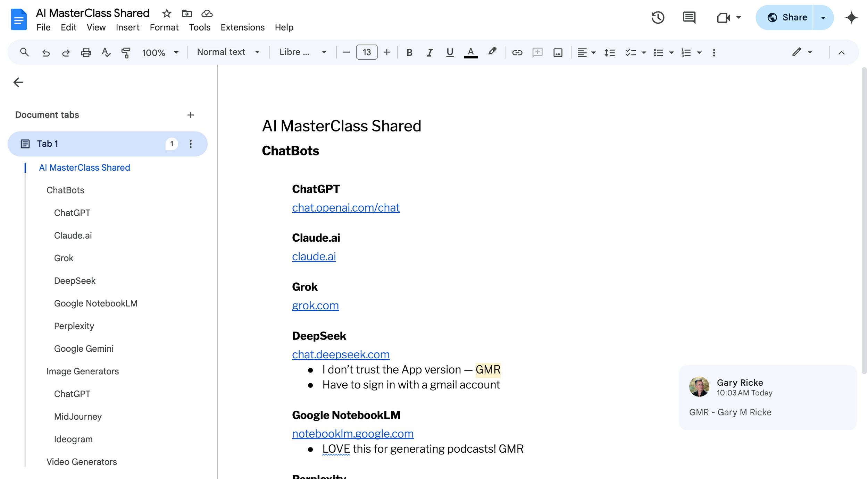The image size is (868, 479).
Task: Decrease font size with minus button
Action: coord(346,52)
